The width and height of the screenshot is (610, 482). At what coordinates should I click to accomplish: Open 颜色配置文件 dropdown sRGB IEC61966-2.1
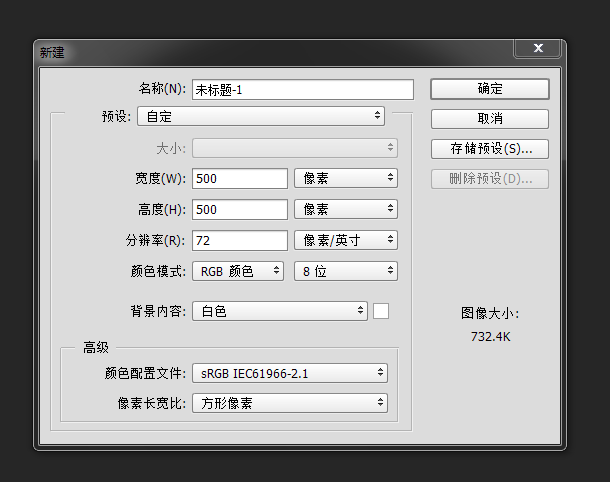tap(290, 373)
